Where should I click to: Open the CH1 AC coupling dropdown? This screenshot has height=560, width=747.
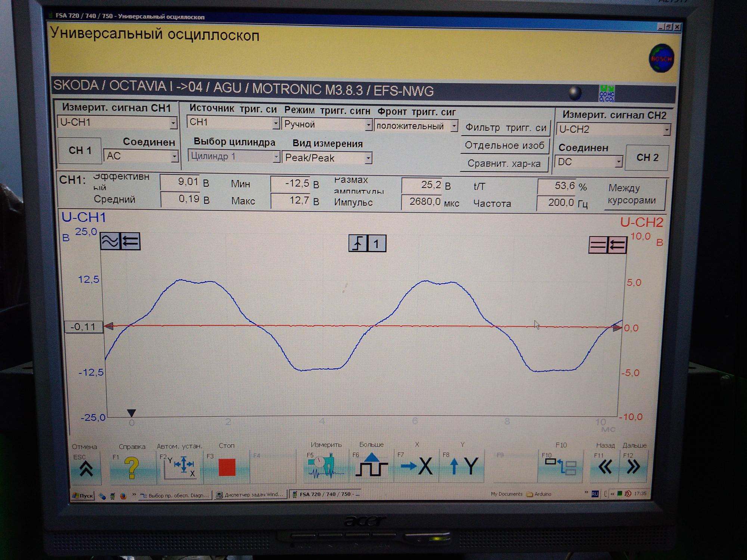pyautogui.click(x=141, y=156)
